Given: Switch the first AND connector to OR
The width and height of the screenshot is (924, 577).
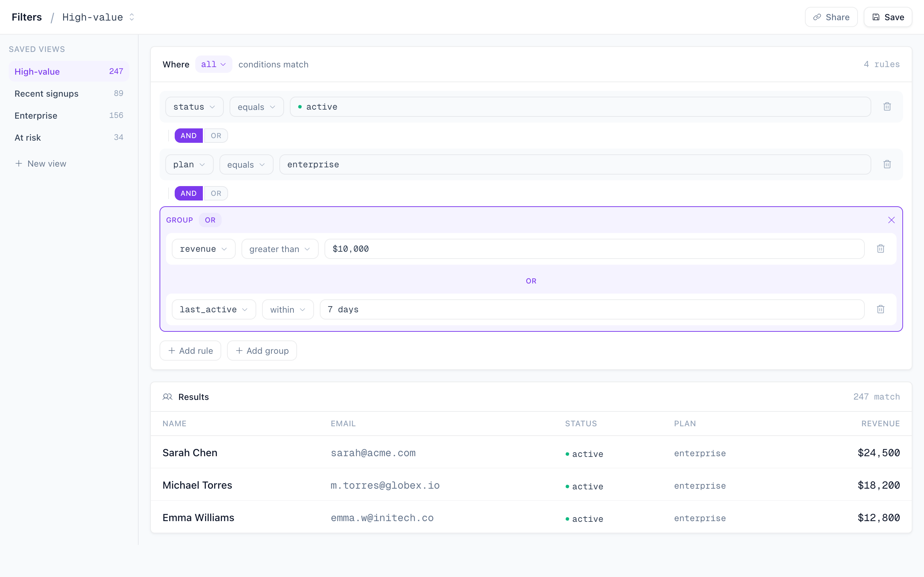Looking at the screenshot, I should (216, 136).
